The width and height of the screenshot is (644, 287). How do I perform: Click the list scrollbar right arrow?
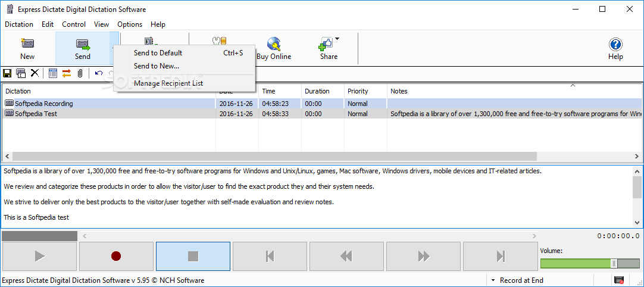(x=637, y=156)
